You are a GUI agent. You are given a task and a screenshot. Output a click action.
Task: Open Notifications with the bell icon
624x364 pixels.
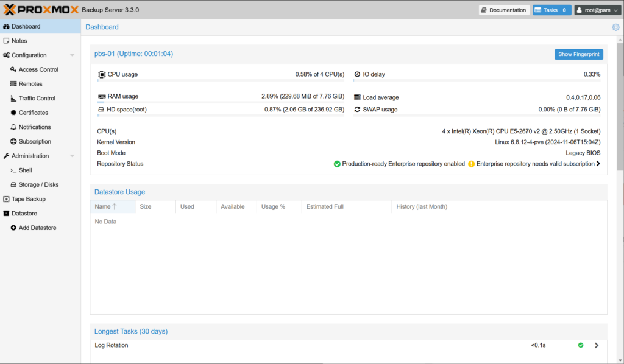click(35, 127)
